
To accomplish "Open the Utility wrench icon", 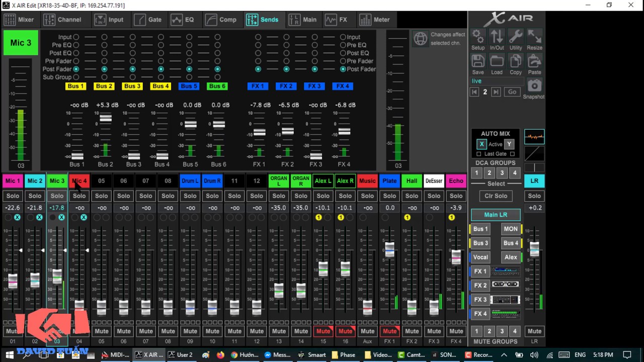I will (516, 37).
